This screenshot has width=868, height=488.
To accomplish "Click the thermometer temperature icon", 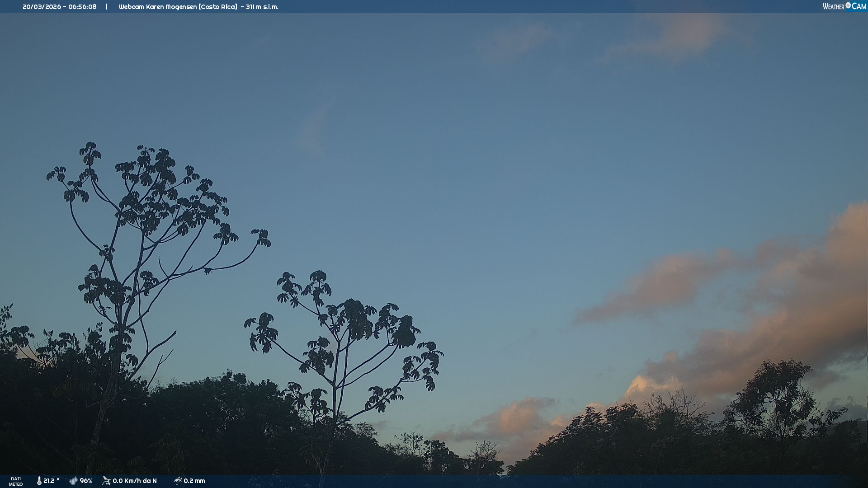I will coord(39,481).
